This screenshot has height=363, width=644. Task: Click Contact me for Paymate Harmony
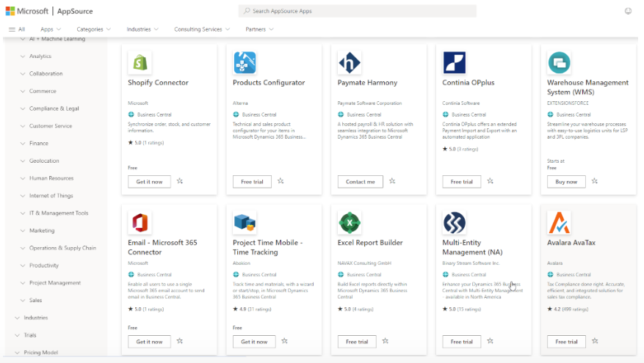[x=361, y=182]
